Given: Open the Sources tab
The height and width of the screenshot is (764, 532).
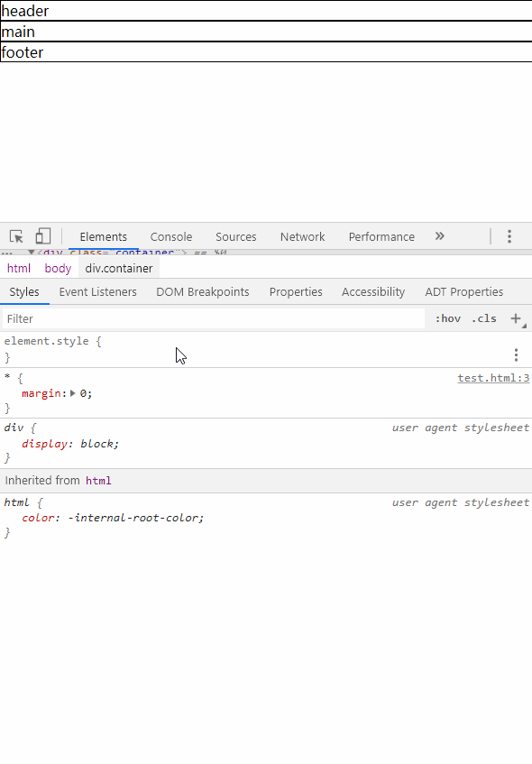Looking at the screenshot, I should coord(236,237).
